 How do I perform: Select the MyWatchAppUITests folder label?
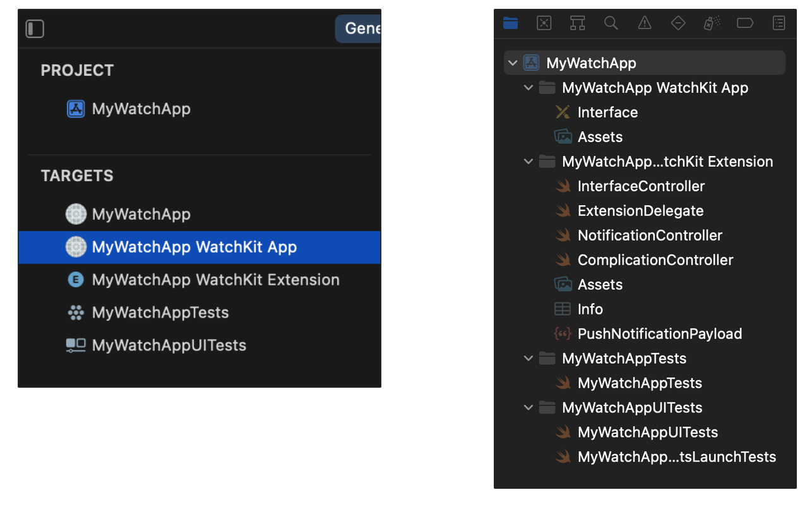tap(632, 408)
